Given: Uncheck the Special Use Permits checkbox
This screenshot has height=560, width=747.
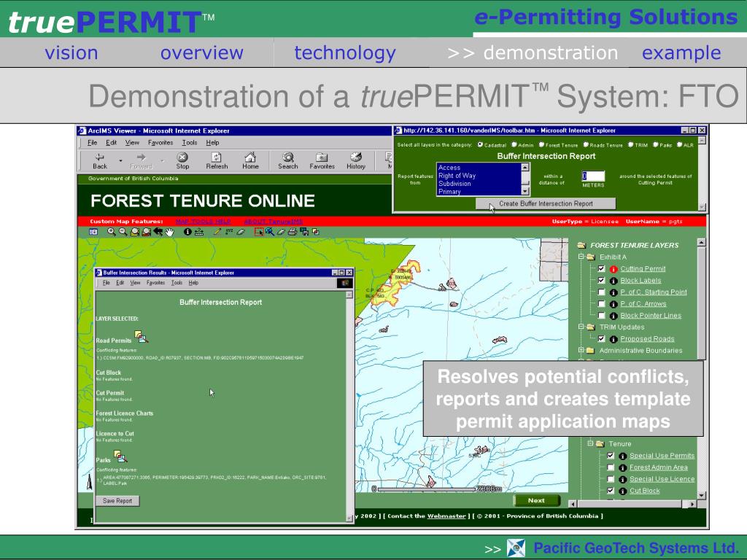Looking at the screenshot, I should coord(611,455).
